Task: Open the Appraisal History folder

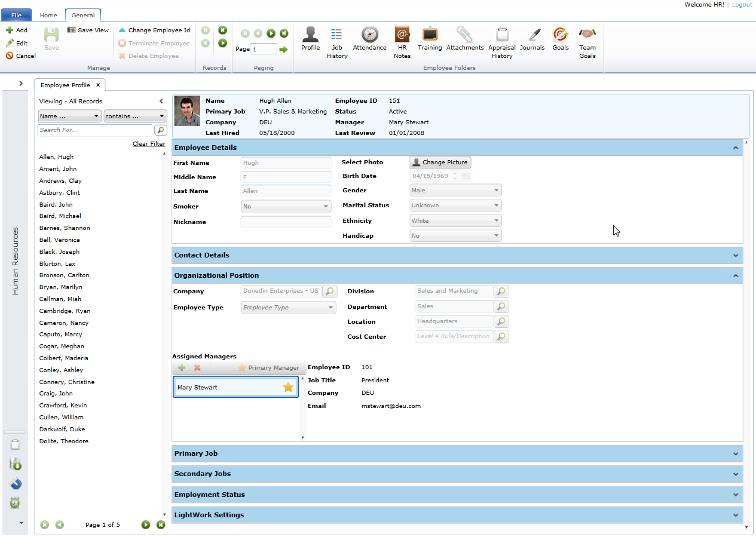Action: point(502,42)
